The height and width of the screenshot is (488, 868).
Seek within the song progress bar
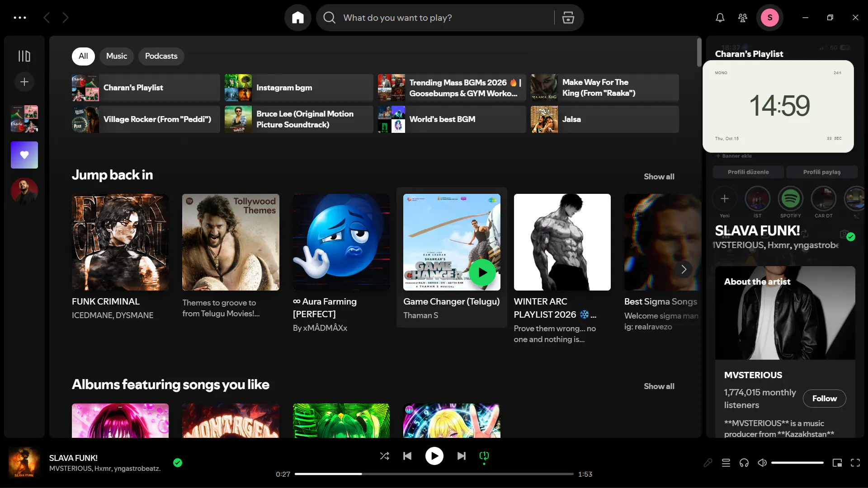click(x=434, y=474)
